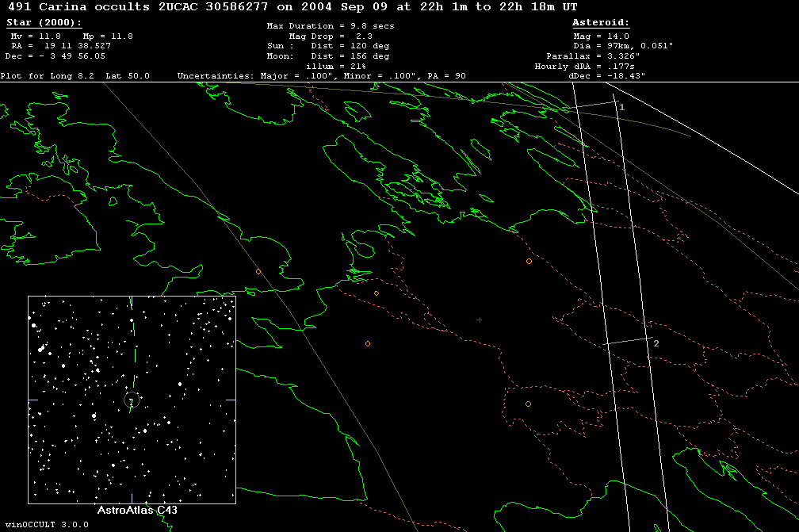Viewport: 799px width, 532px height.
Task: Click the westernmost orange site circle
Action: [258, 272]
